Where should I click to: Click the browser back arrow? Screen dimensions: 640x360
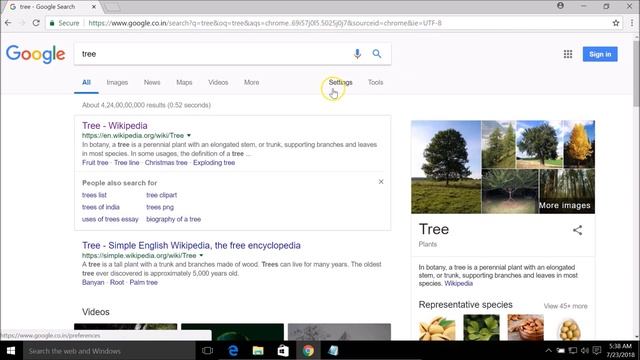(8, 23)
